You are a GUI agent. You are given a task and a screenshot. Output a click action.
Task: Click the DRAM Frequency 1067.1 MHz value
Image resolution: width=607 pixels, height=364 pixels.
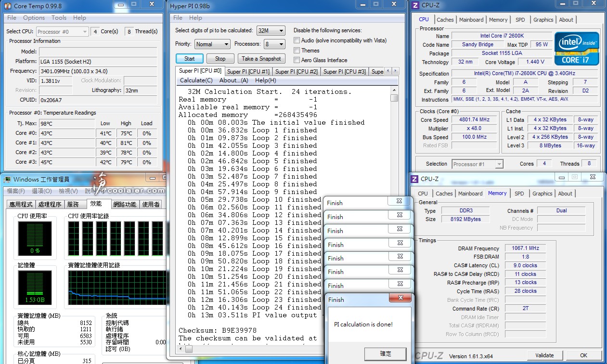tap(525, 248)
